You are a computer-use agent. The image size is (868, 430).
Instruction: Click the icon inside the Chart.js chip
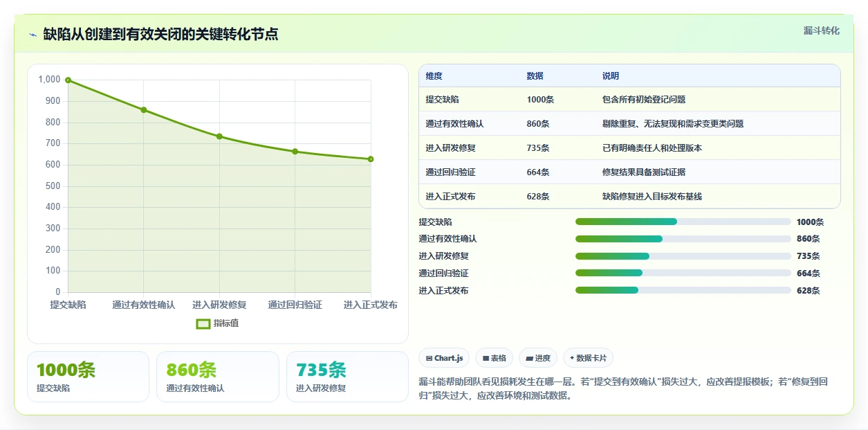(429, 358)
